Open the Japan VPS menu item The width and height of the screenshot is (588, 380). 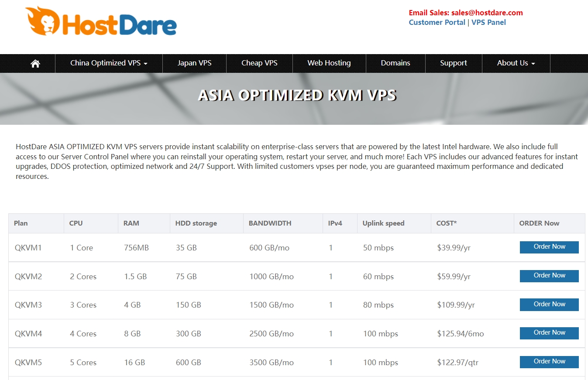point(194,63)
